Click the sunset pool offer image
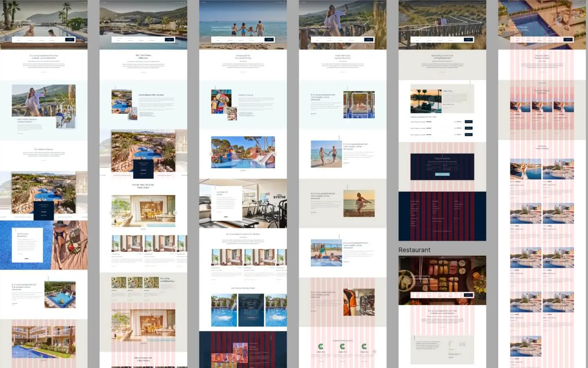 [426, 101]
